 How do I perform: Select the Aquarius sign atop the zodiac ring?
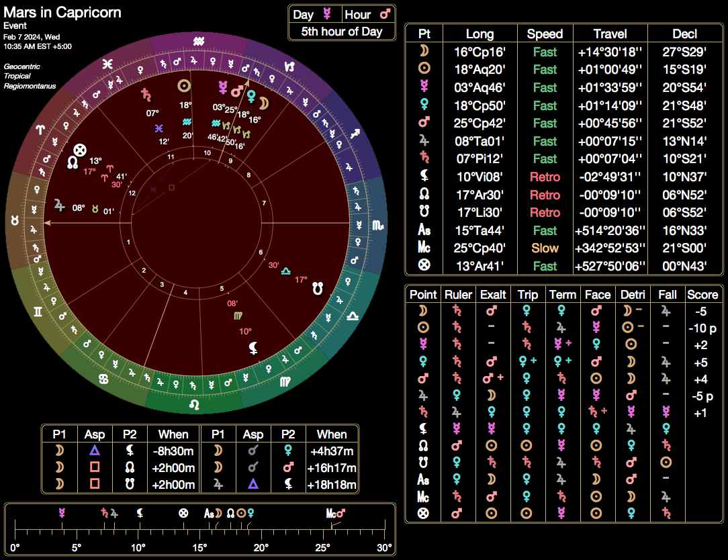(x=198, y=42)
